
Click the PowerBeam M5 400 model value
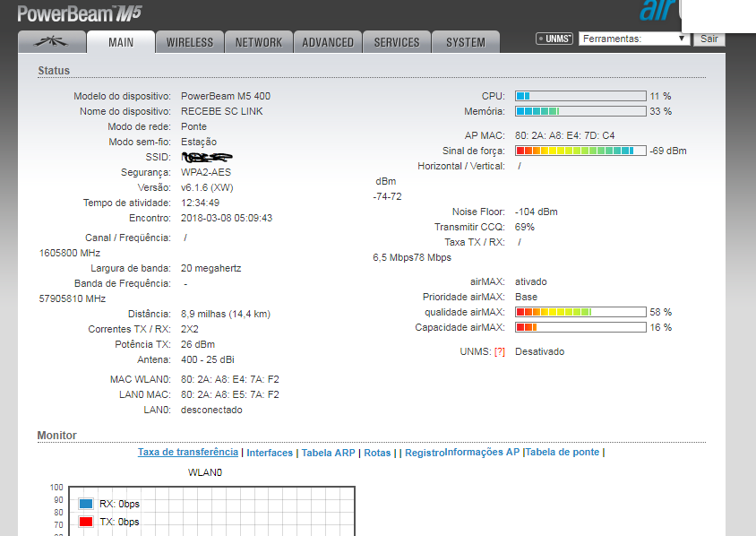tap(226, 96)
